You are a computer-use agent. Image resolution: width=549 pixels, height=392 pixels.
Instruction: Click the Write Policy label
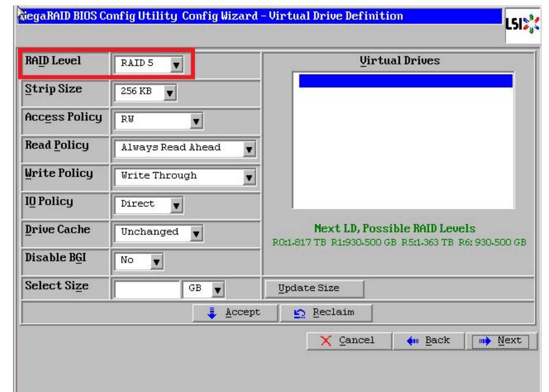click(59, 173)
